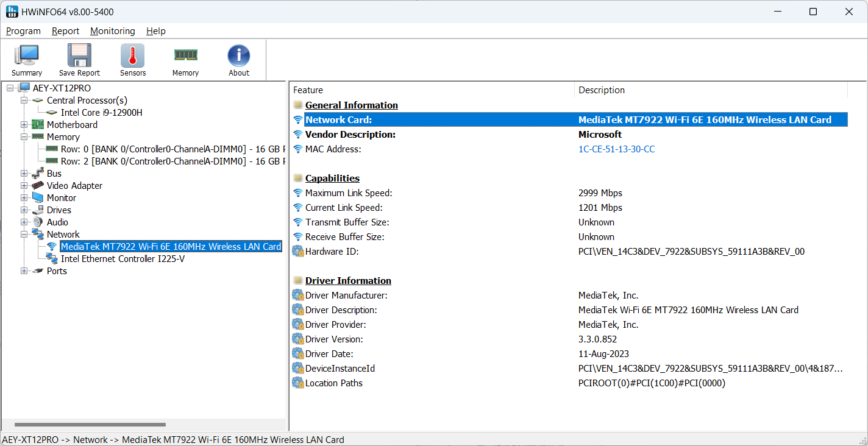Select the Driver Date row
The image size is (868, 446).
[x=570, y=354]
